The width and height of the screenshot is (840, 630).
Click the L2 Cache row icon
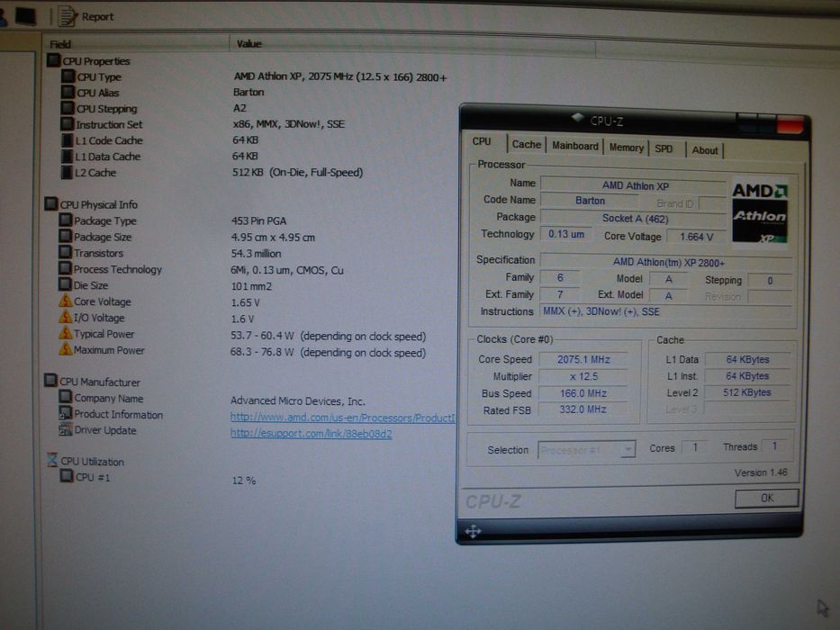click(x=67, y=173)
